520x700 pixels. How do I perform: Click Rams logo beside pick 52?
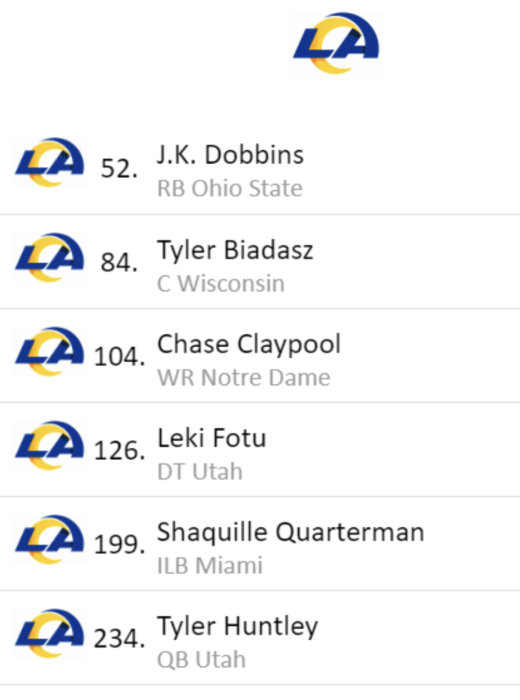(x=50, y=162)
